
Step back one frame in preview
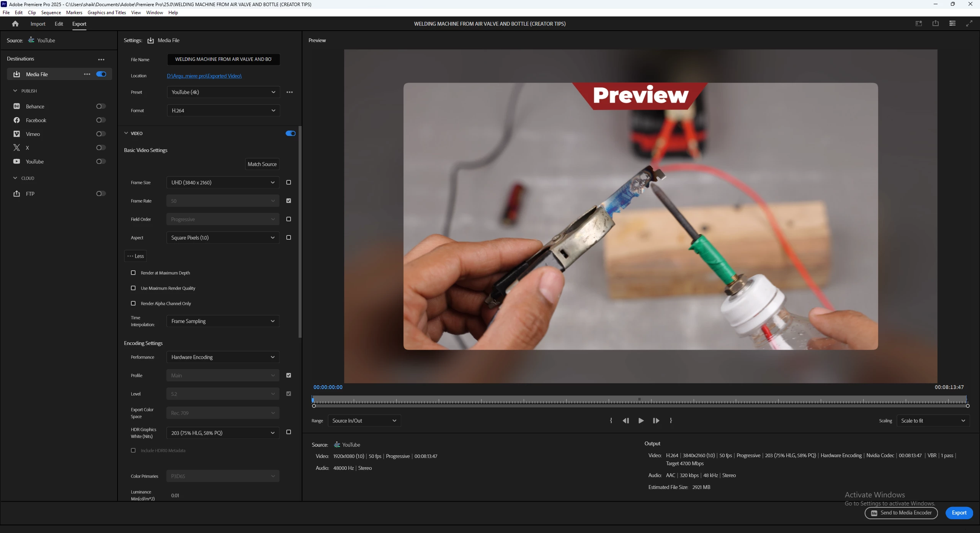[626, 420]
